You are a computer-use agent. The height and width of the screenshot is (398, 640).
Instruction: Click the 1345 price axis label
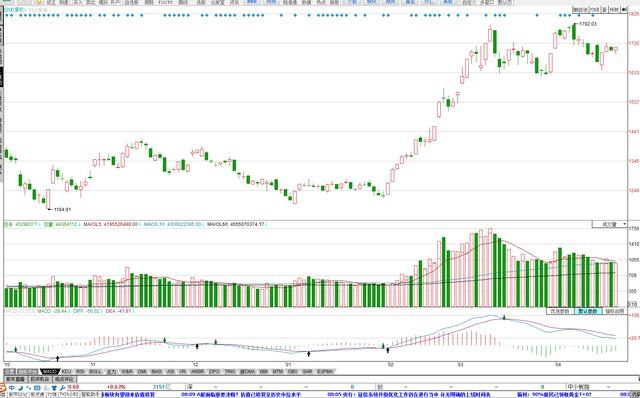[x=633, y=161]
